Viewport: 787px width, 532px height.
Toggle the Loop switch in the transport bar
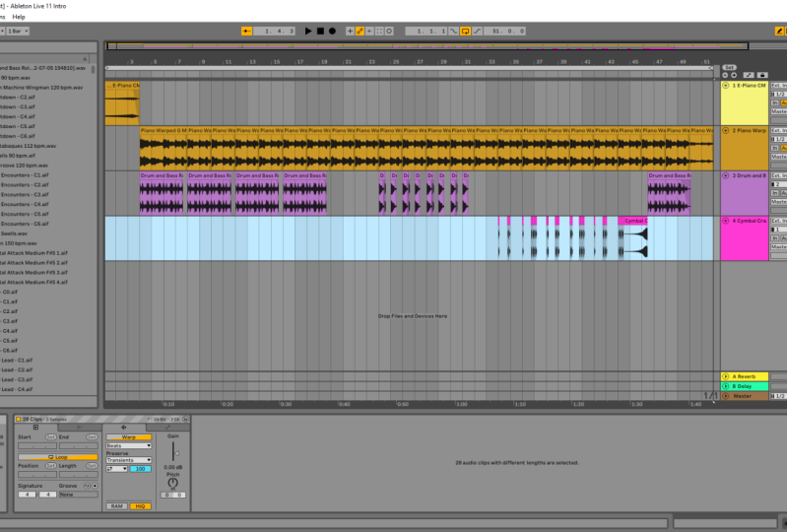[x=465, y=32]
